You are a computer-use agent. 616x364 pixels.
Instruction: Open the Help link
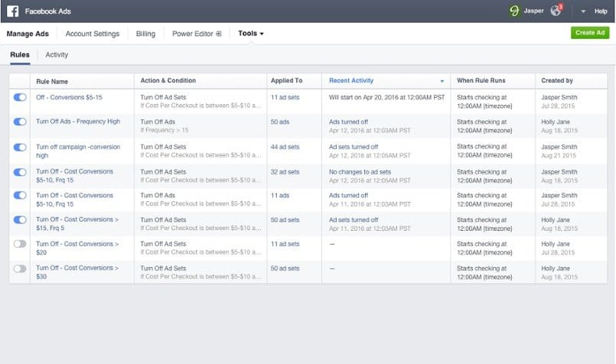(601, 12)
